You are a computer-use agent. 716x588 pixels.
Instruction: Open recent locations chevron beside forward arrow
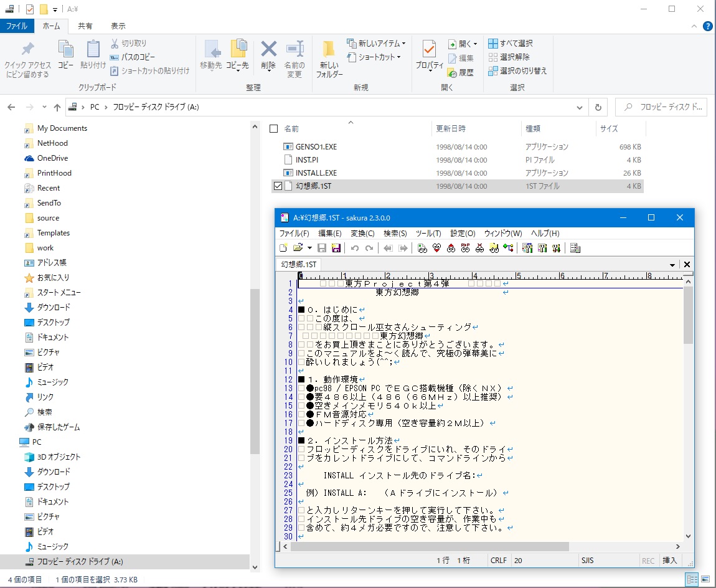pos(44,107)
